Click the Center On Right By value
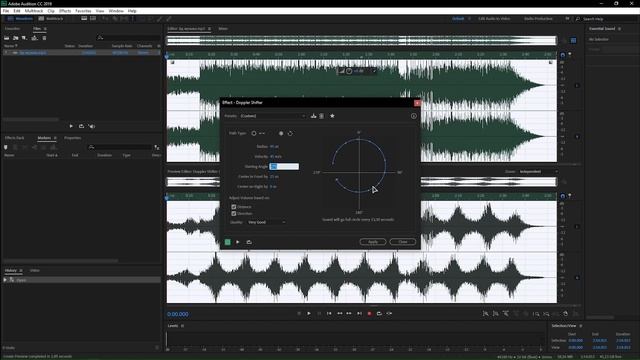640x360 pixels. [273, 187]
